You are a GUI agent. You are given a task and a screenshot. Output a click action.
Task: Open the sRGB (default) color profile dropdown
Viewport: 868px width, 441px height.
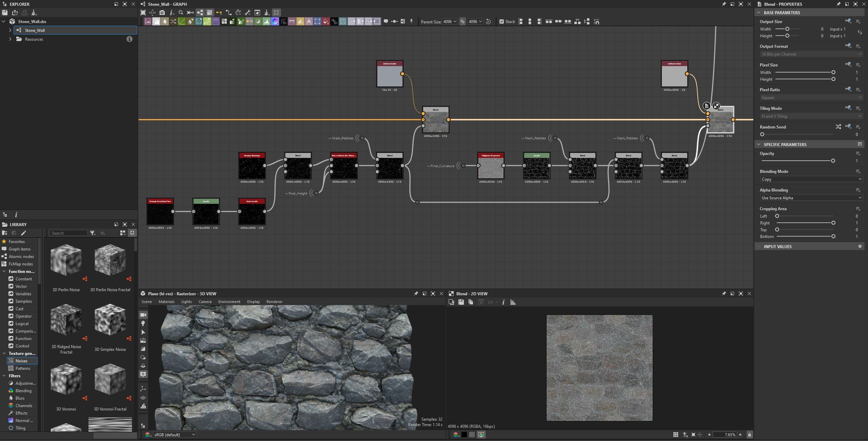point(175,435)
